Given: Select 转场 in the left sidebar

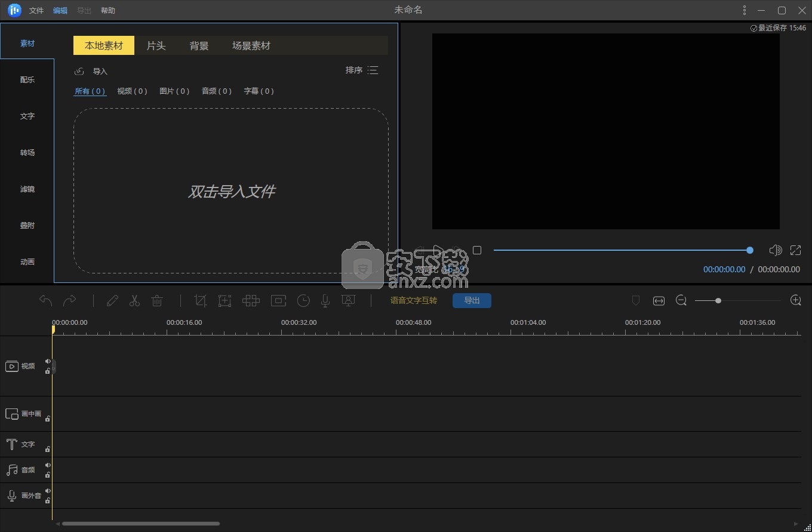Looking at the screenshot, I should click(x=27, y=153).
